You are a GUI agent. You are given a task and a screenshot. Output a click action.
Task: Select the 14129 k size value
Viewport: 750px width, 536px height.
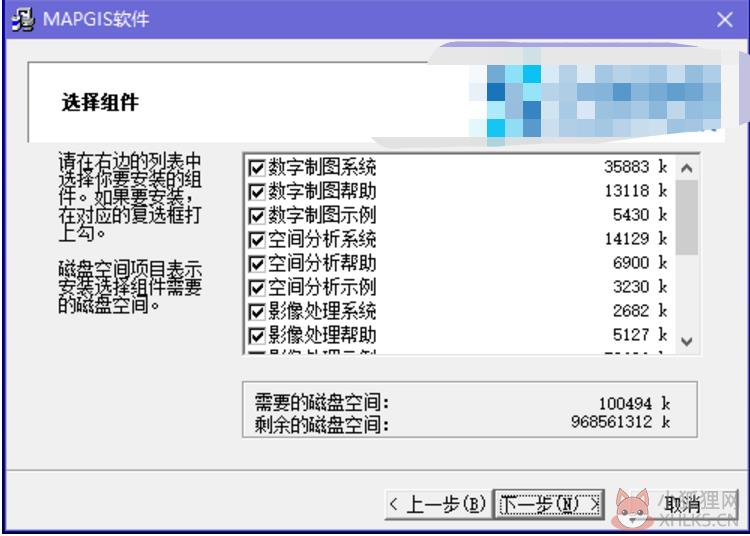(x=636, y=239)
